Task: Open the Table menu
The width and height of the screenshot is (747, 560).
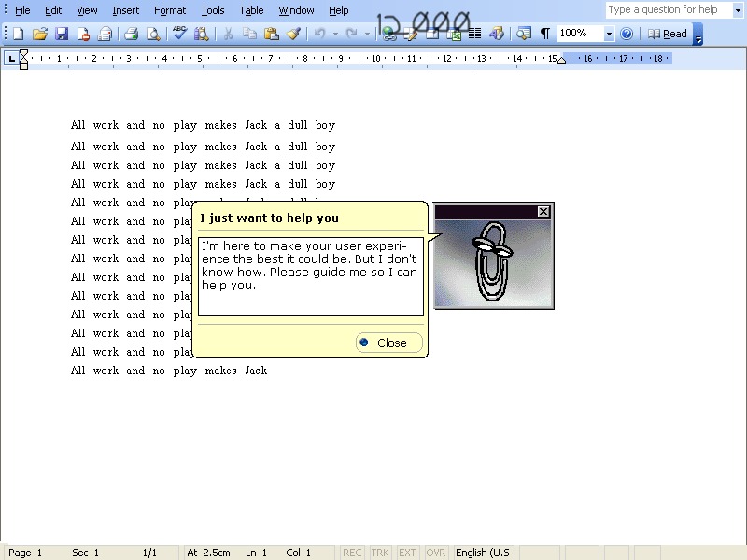Action: click(251, 10)
